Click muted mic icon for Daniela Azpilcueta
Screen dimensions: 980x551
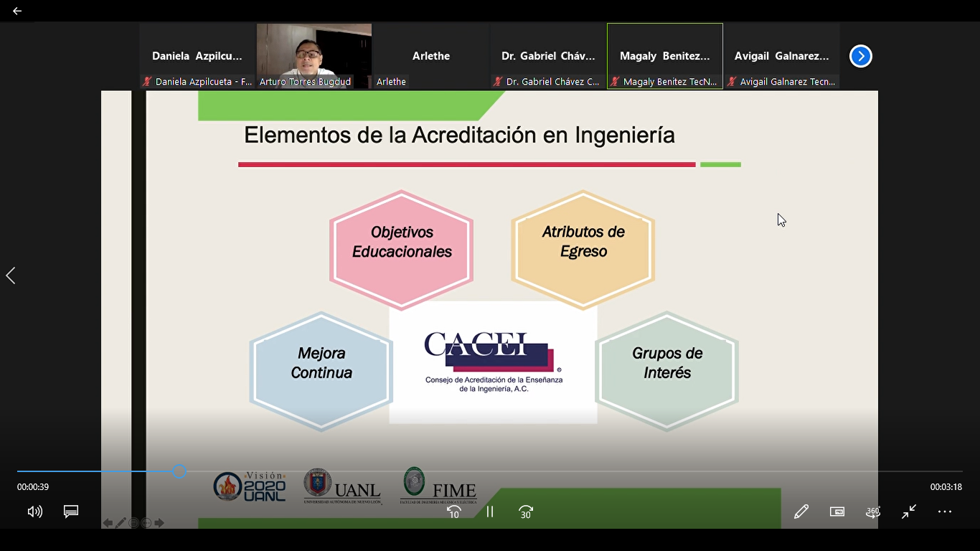tap(147, 82)
